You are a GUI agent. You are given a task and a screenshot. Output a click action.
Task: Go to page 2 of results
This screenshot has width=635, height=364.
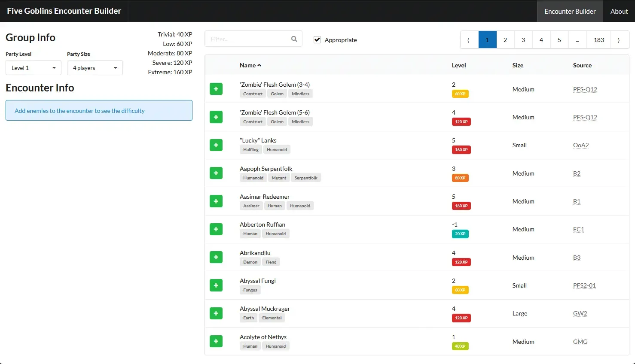(x=505, y=40)
